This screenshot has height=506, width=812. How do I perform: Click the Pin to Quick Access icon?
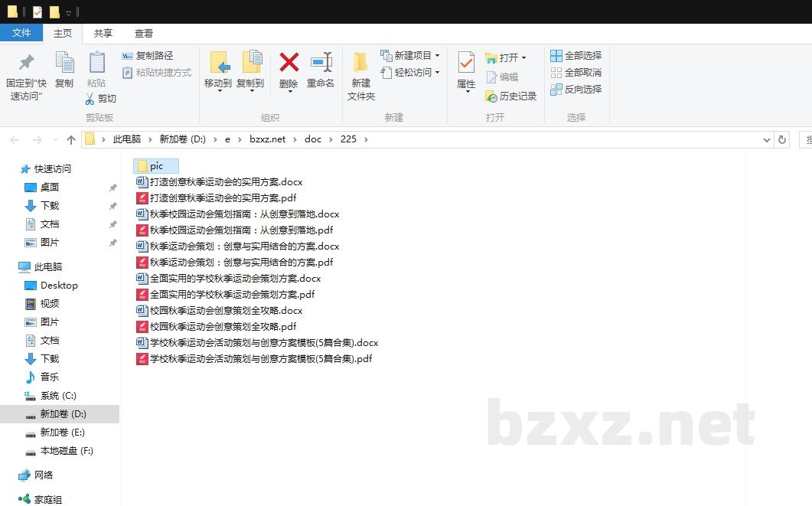click(27, 63)
